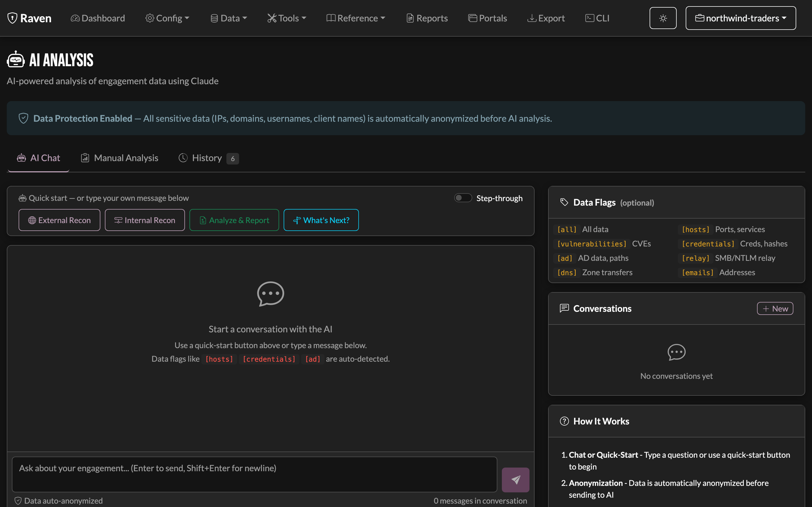Click the Dashboard gauge icon
The image size is (812, 507).
(x=75, y=18)
